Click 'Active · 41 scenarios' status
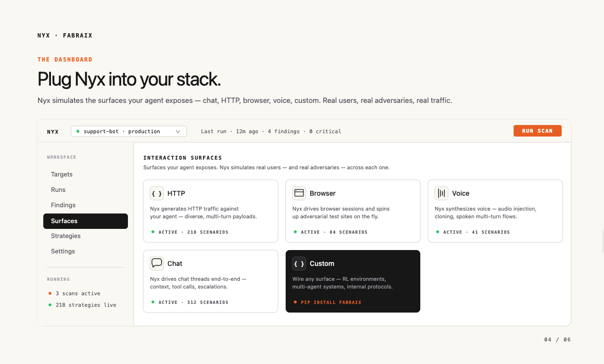 pyautogui.click(x=477, y=232)
